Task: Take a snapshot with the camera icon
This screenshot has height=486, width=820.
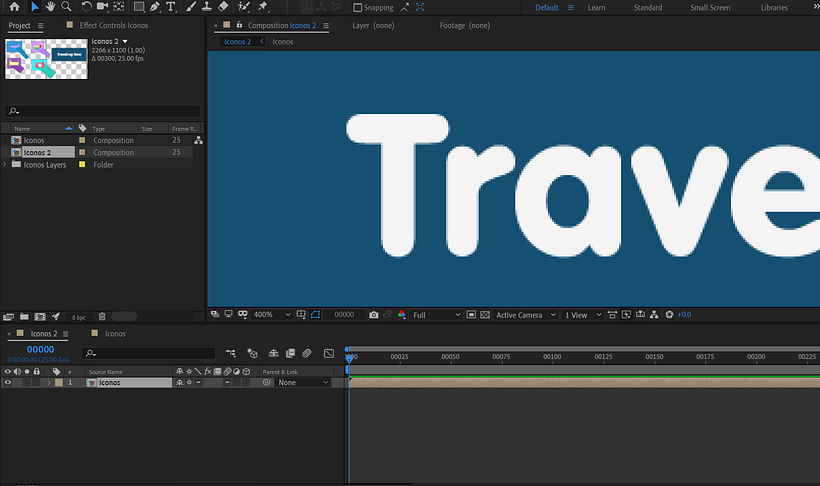Action: (373, 315)
